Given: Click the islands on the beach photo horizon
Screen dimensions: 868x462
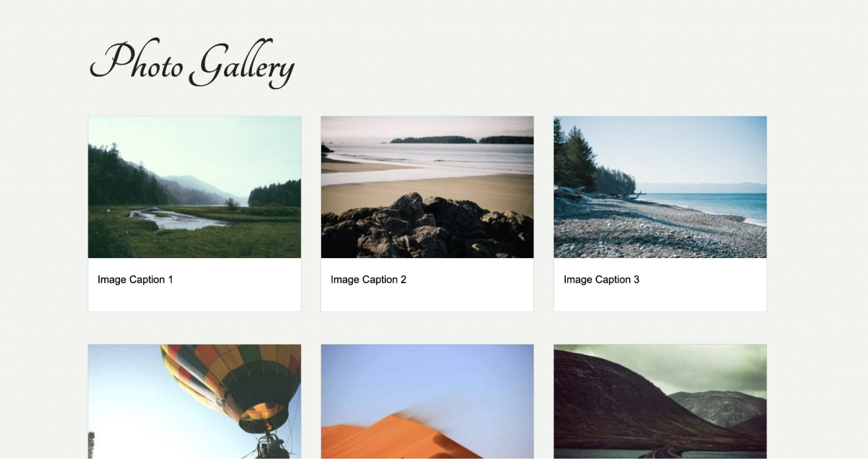Looking at the screenshot, I should click(461, 140).
